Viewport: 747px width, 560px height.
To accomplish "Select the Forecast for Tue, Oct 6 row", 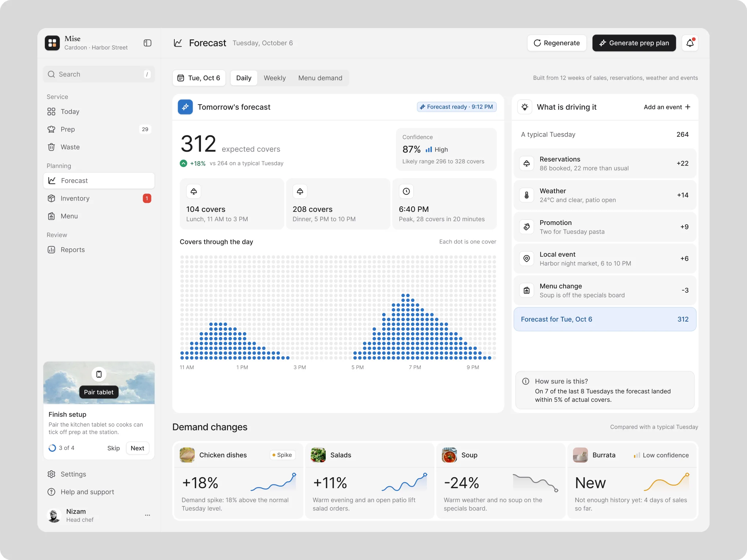I will [605, 319].
